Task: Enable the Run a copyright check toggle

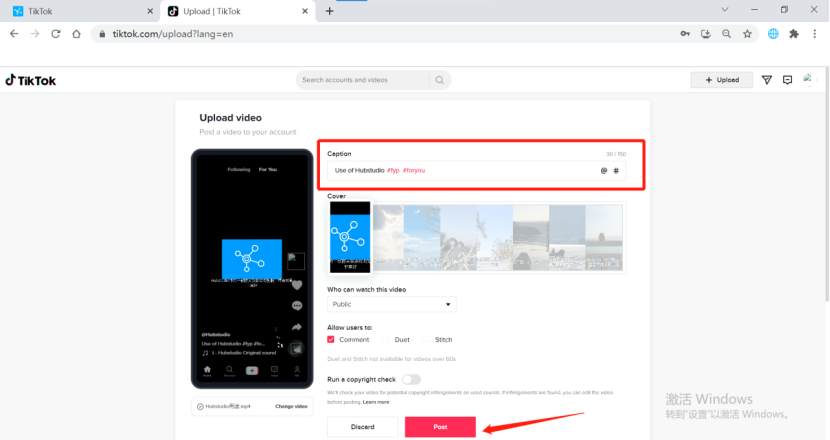Action: [x=411, y=379]
